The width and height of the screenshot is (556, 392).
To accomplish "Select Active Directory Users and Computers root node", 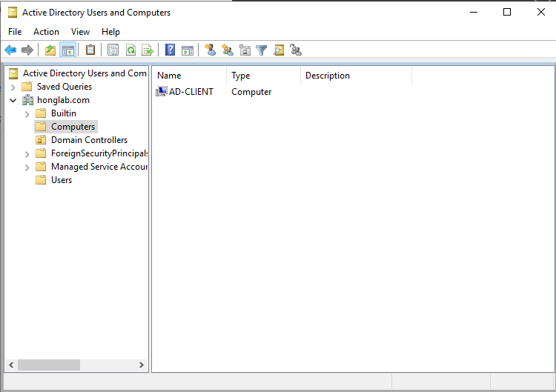I will click(x=85, y=73).
